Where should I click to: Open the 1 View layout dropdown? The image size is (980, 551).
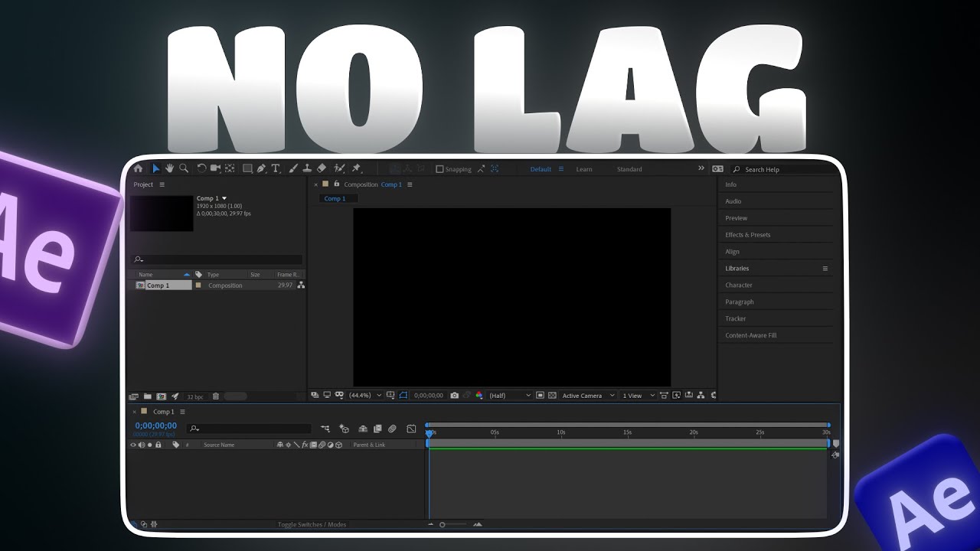click(639, 396)
